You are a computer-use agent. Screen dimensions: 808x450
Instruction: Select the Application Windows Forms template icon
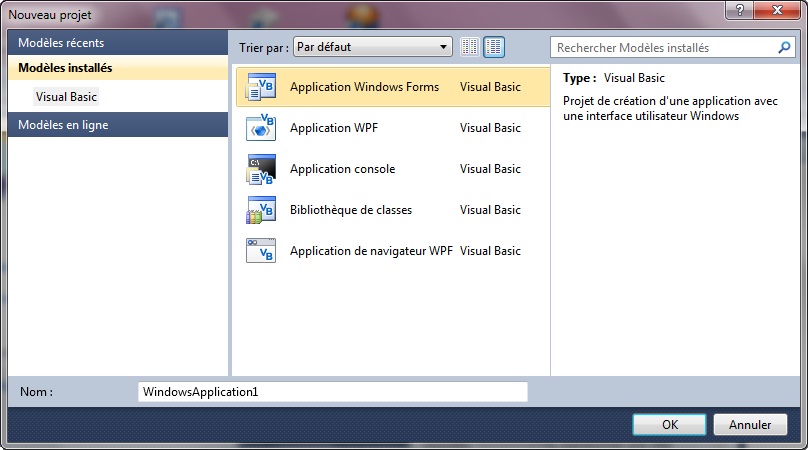click(261, 87)
